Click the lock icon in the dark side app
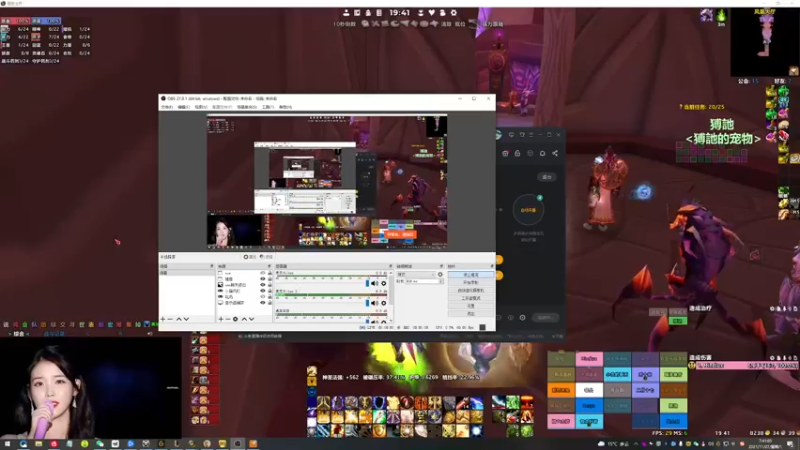The height and width of the screenshot is (450, 800). pos(517,153)
